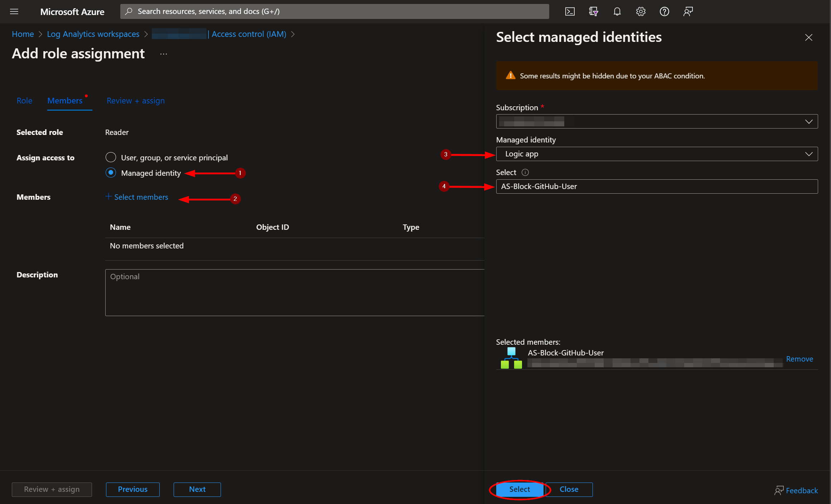Click the + Select members link
Screen dimensions: 831x504
[137, 197]
